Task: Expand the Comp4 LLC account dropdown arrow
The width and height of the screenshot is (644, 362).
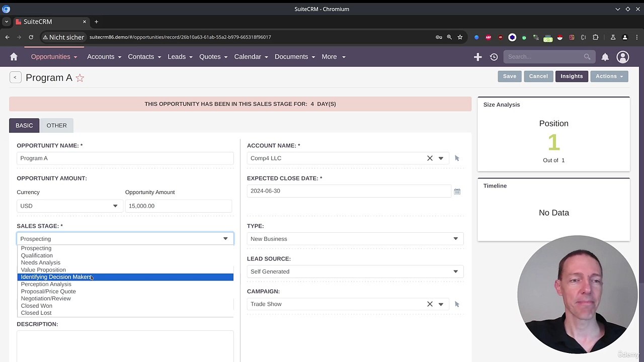Action: (x=441, y=158)
